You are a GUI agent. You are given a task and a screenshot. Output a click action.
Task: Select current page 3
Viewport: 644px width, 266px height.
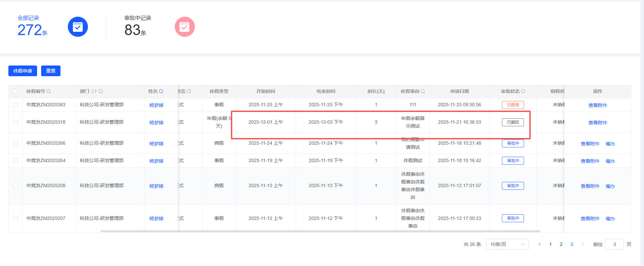tap(572, 244)
